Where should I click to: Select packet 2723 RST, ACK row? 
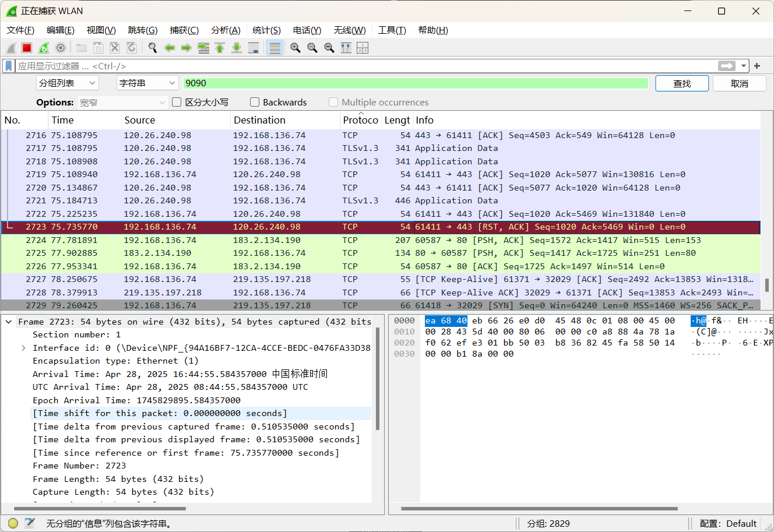(x=381, y=227)
